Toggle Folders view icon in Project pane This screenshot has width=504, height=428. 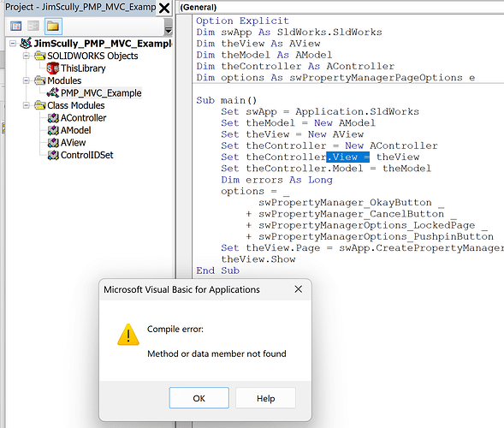coord(53,26)
